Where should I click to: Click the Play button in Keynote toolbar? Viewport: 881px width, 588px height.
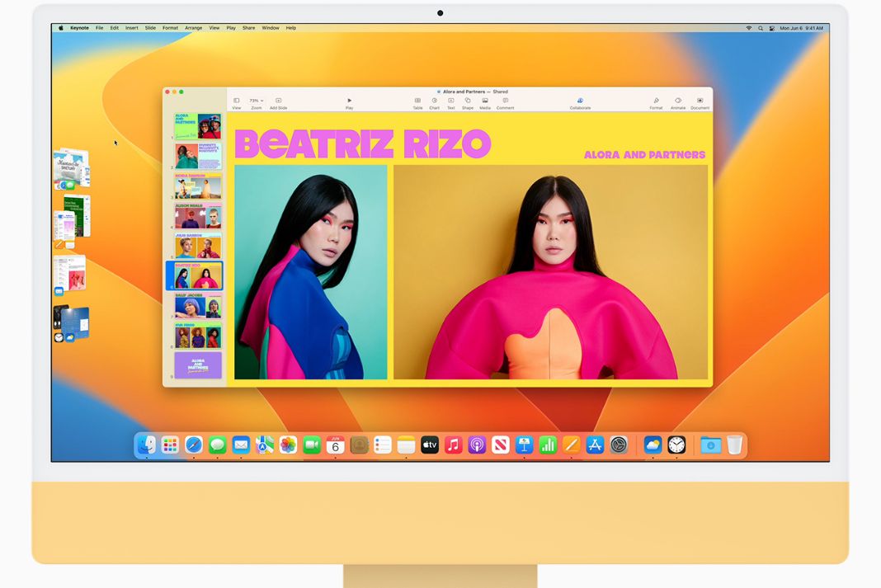349,101
